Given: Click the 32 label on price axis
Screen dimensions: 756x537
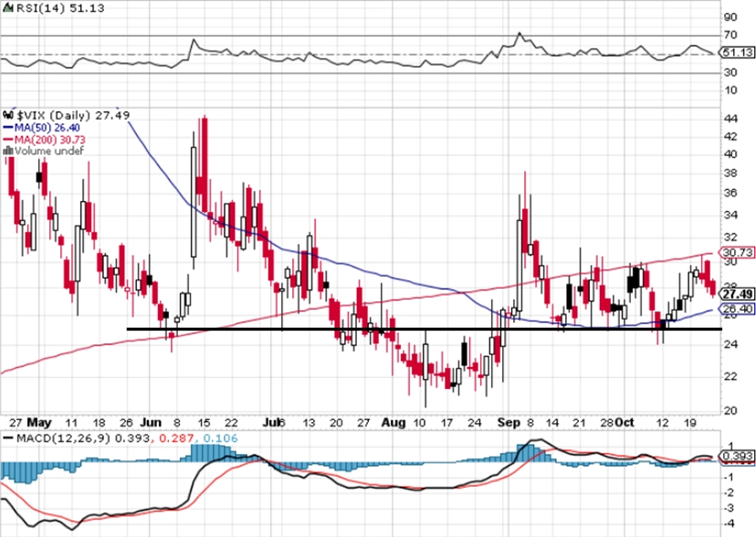Looking at the screenshot, I should tap(730, 237).
